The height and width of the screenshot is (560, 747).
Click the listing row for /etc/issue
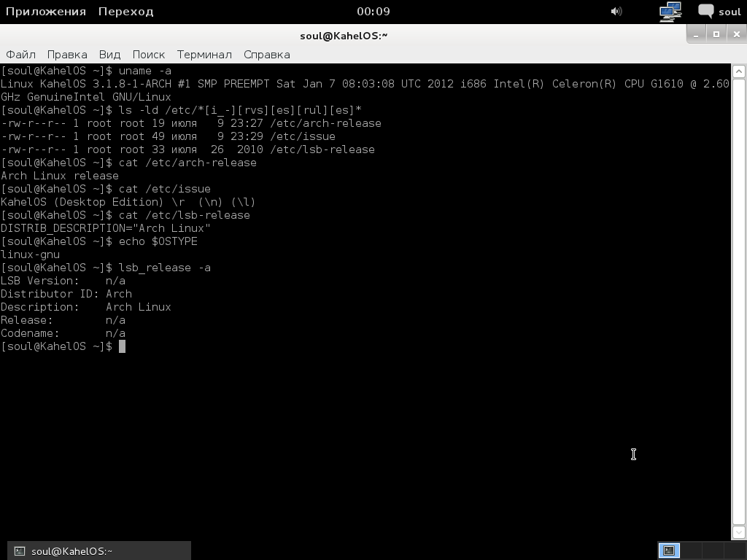(x=169, y=136)
